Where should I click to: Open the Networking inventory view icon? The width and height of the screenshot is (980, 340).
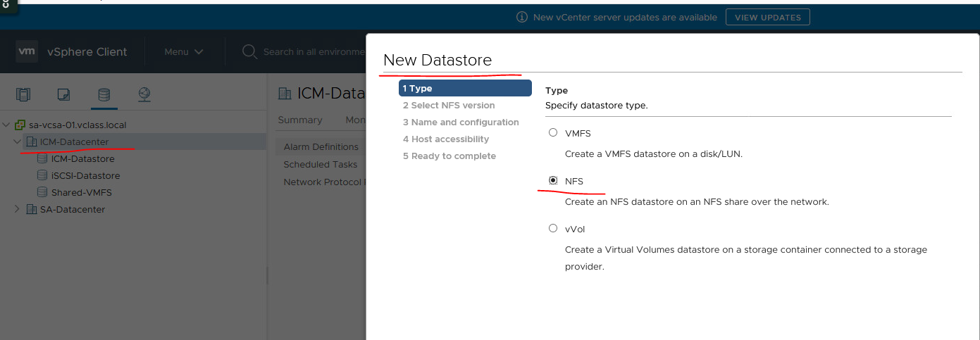pos(144,94)
